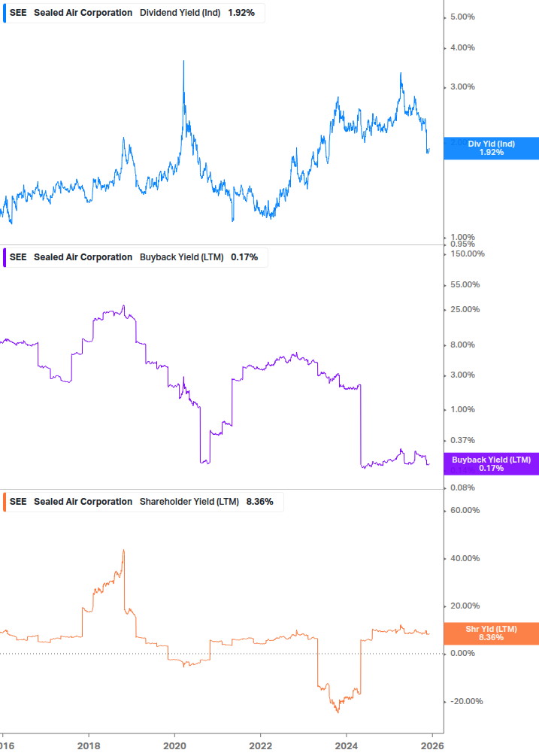
Task: Click the orange 'Shr Yld (LTM) 8.36%' axis tag
Action: click(x=492, y=633)
